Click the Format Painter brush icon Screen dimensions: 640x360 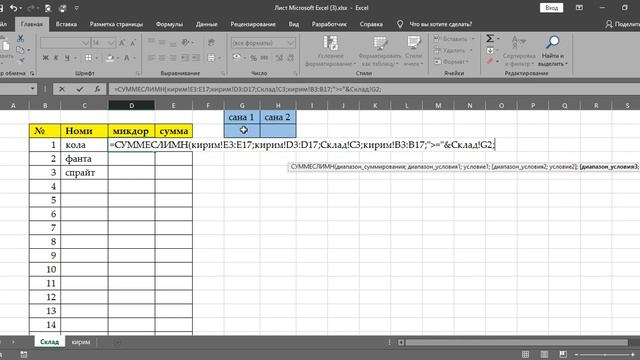click(21, 61)
